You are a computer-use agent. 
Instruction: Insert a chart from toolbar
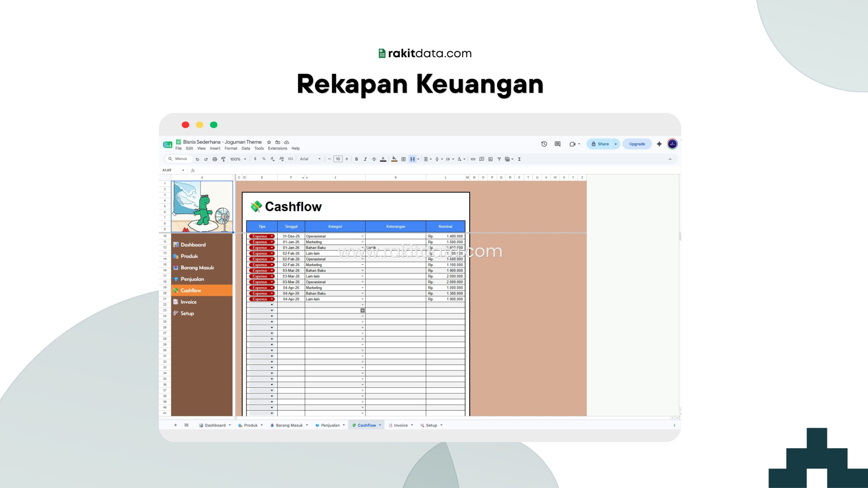click(x=491, y=159)
